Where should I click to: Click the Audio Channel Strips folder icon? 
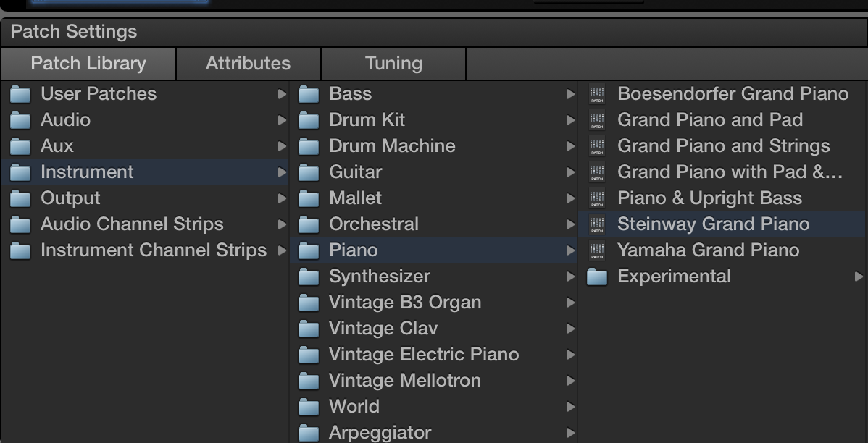pos(20,224)
